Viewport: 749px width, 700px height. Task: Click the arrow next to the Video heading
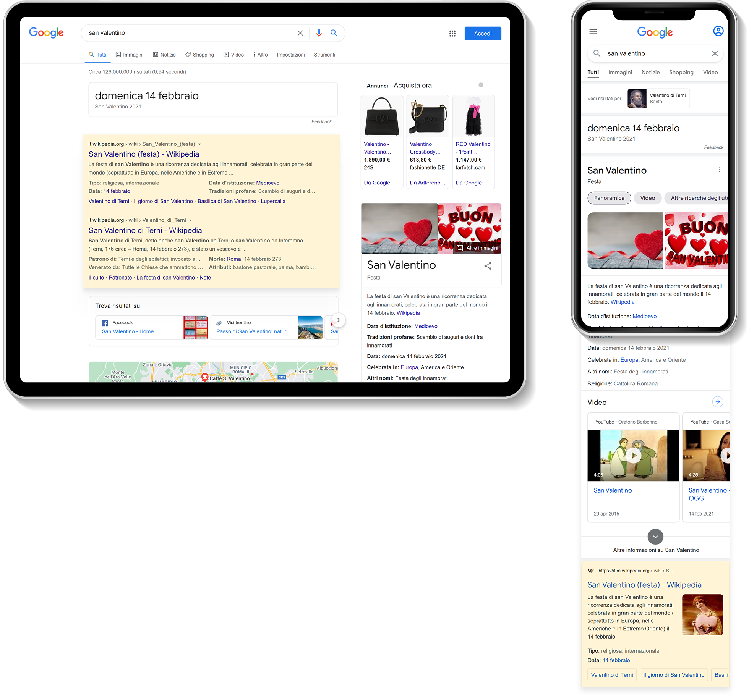[x=718, y=402]
